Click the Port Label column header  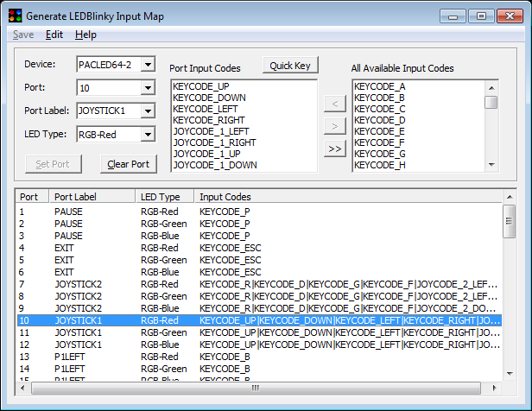pos(92,197)
